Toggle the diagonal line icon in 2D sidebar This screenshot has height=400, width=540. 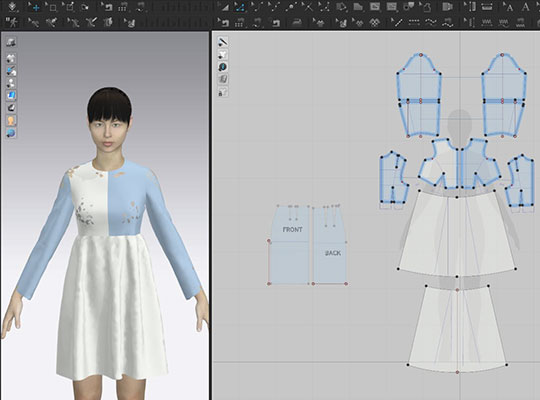[223, 42]
